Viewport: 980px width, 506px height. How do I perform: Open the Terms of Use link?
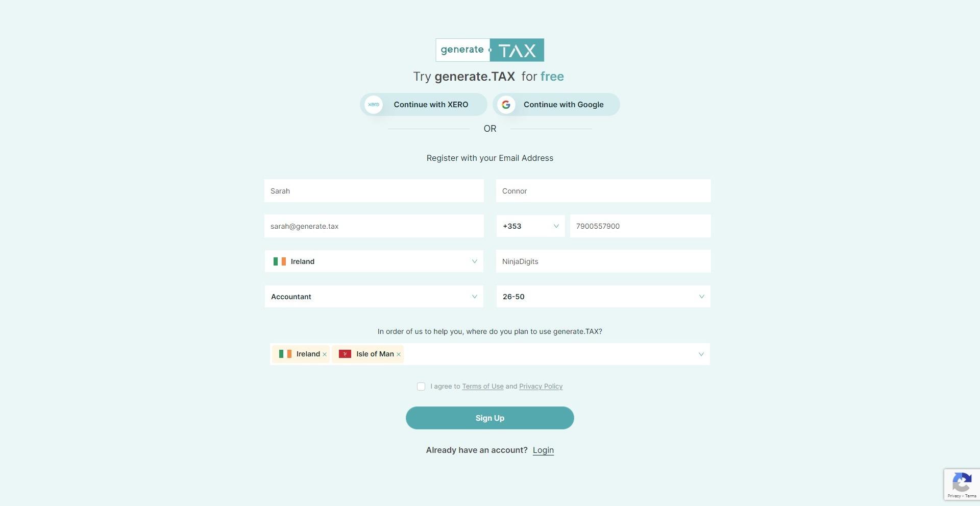click(482, 387)
